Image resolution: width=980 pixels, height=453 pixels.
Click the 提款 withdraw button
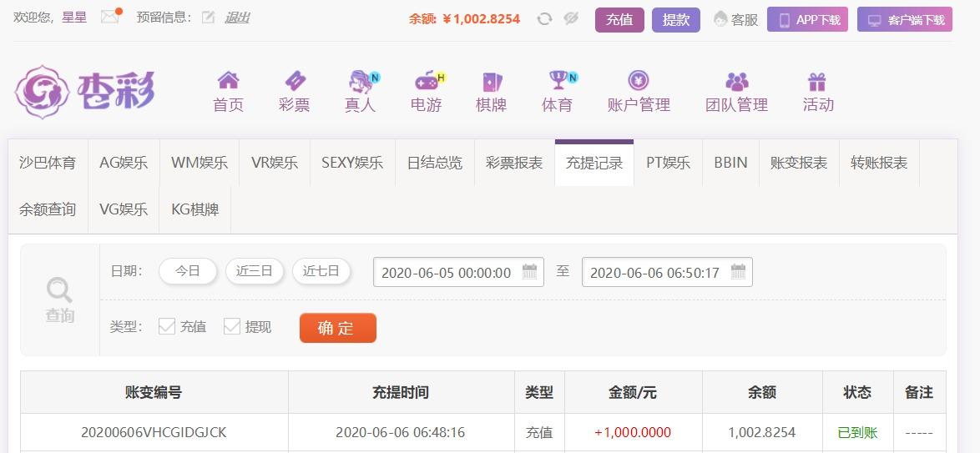coord(676,20)
